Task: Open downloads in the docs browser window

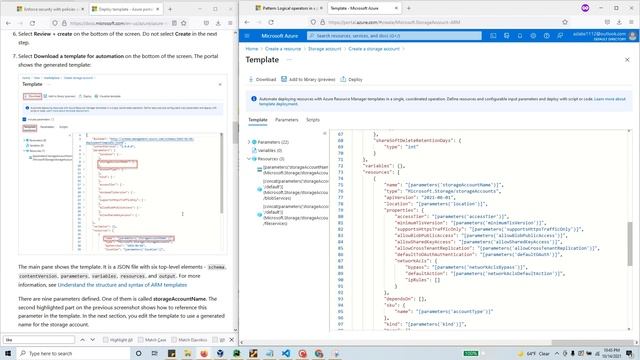Action: tap(218, 23)
